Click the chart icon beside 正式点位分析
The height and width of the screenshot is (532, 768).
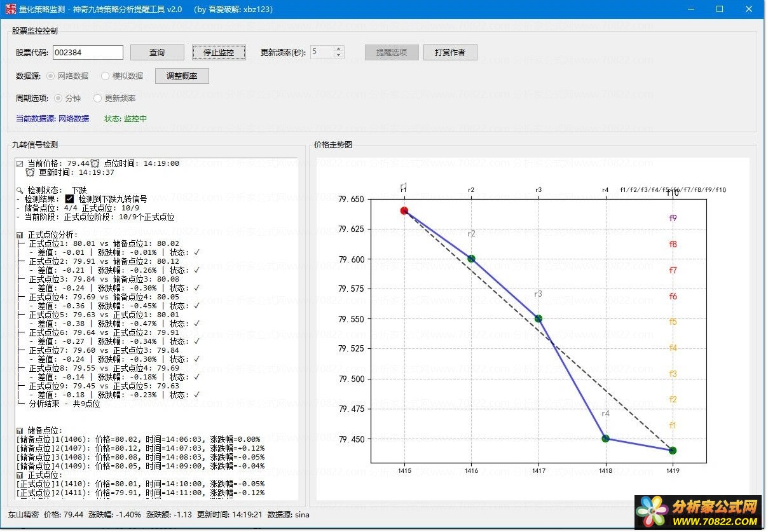pos(20,235)
